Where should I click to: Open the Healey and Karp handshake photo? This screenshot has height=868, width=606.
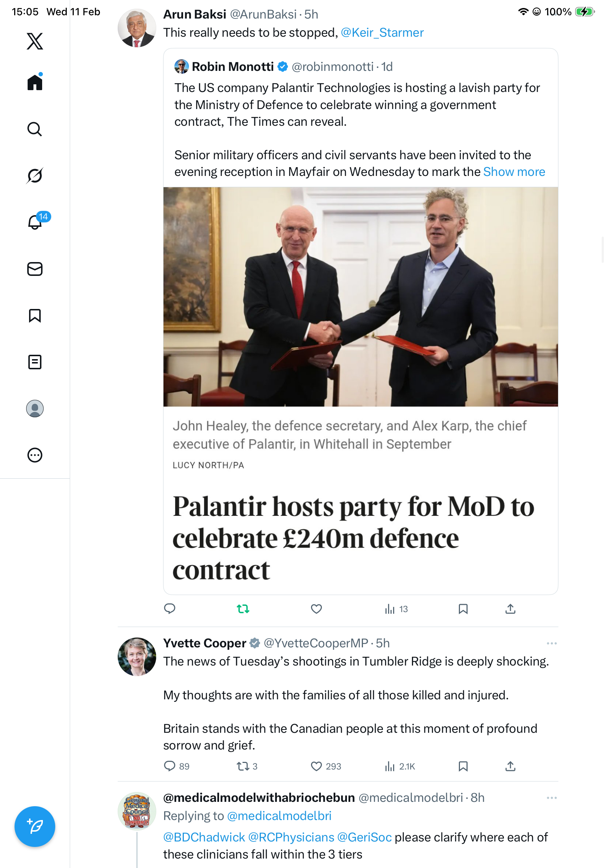click(360, 297)
